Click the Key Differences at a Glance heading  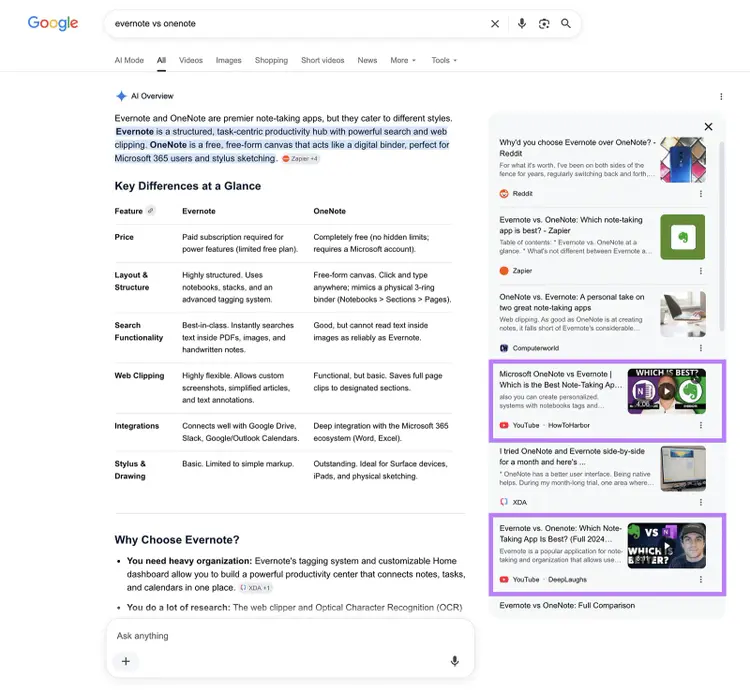click(x=188, y=186)
